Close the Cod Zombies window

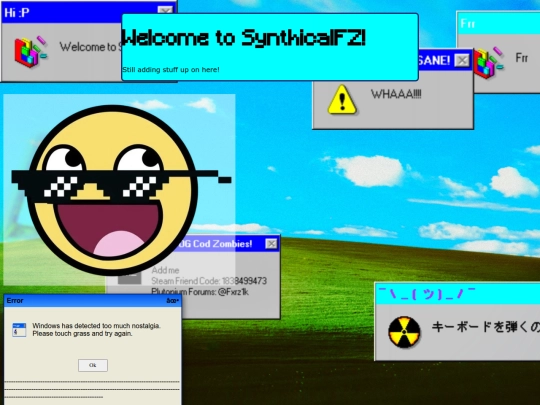(271, 243)
